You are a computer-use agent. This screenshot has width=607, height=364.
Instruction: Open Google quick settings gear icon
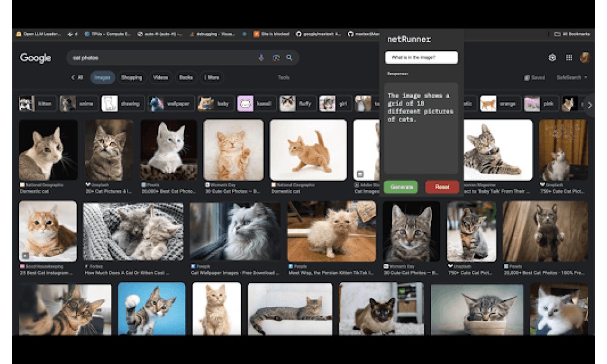(x=552, y=58)
